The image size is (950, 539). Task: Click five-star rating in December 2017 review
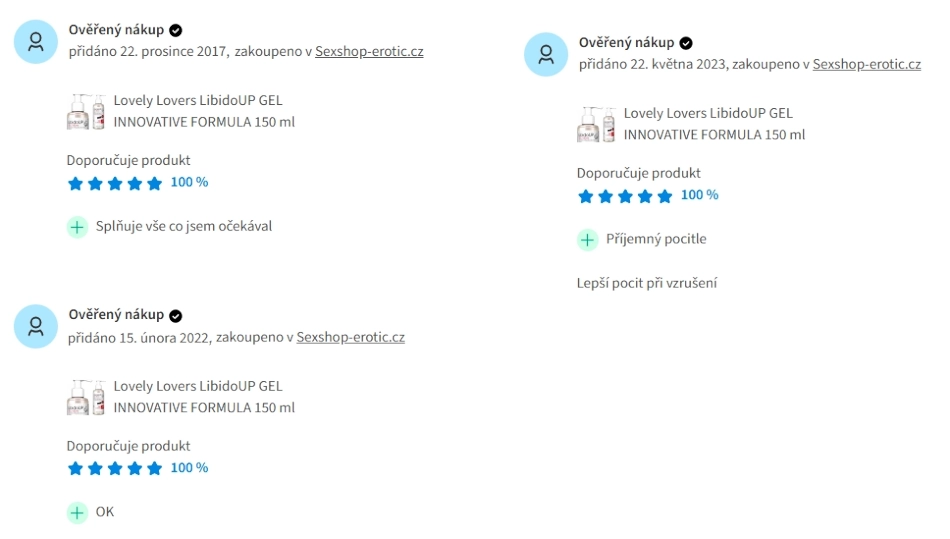[115, 184]
